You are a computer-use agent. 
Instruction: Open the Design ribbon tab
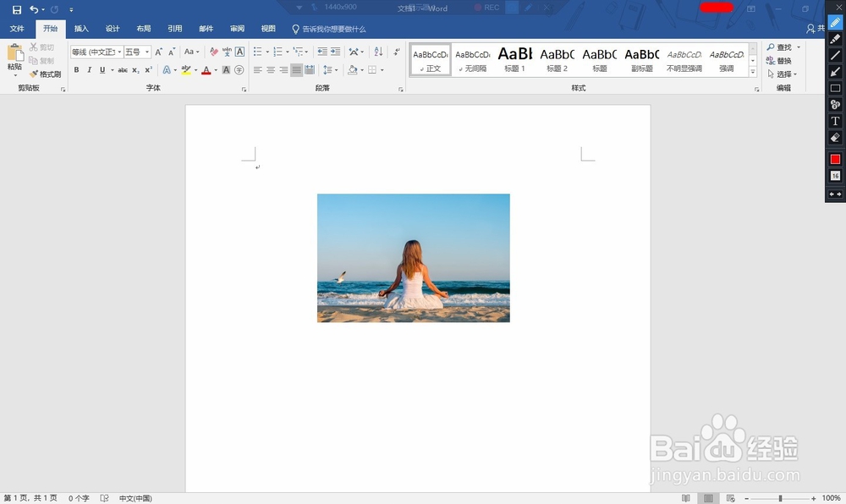pyautogui.click(x=112, y=28)
